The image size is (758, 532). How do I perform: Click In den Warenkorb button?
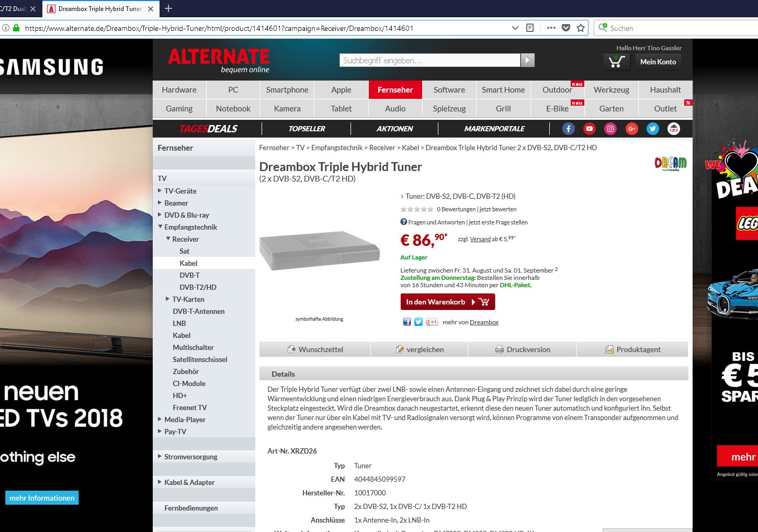(x=447, y=302)
